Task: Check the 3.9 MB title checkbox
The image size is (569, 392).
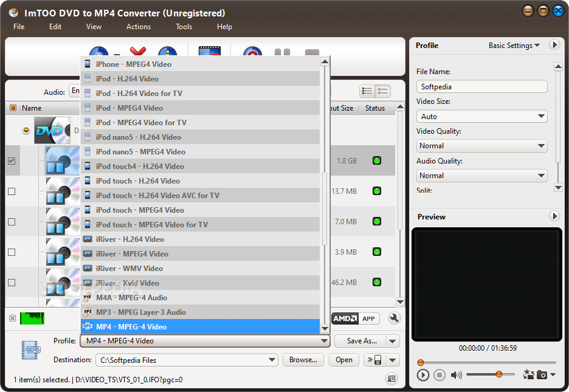Action: click(x=12, y=252)
